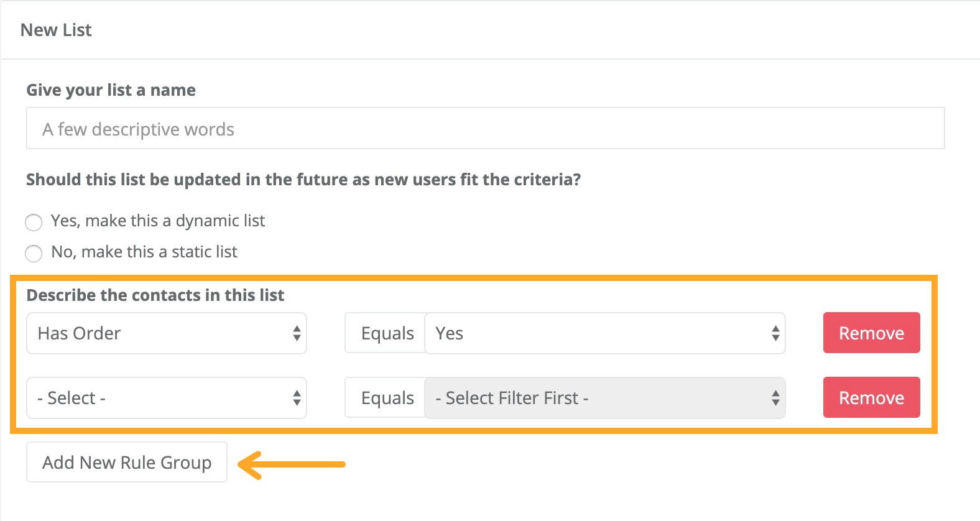980x521 pixels.
Task: Click the 'Equals' label on second rule
Action: (x=387, y=398)
